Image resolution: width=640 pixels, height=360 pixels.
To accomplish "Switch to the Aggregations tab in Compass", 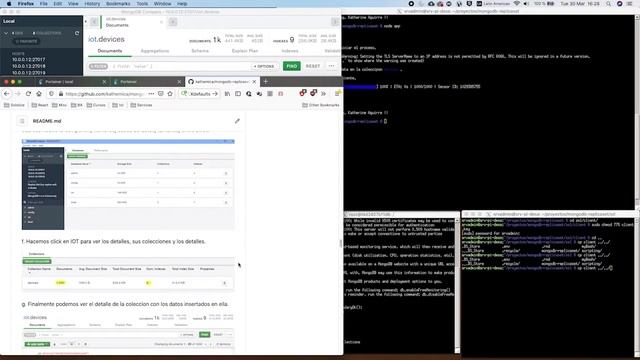I will (x=155, y=51).
